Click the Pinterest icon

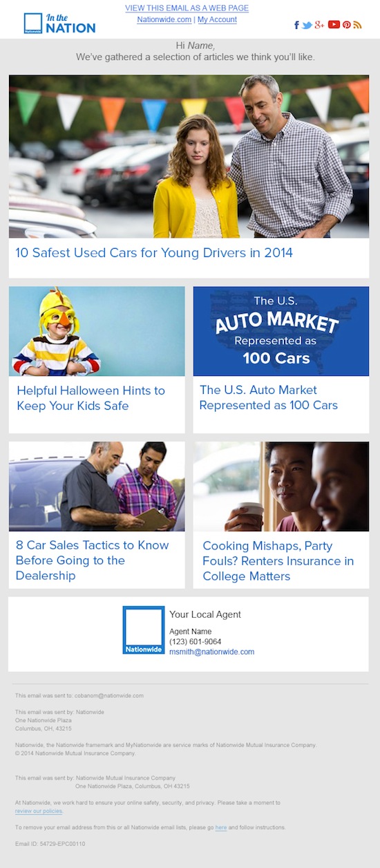(347, 25)
